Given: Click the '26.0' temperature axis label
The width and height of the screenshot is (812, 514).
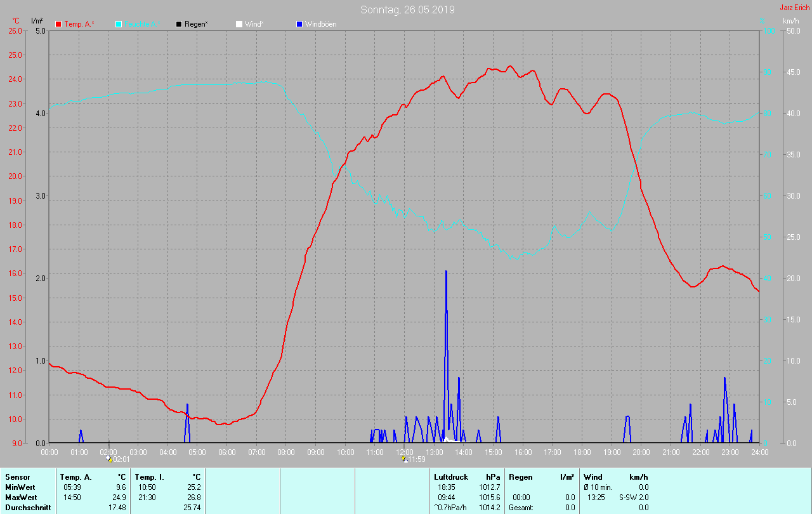Looking at the screenshot, I should 15,30.
